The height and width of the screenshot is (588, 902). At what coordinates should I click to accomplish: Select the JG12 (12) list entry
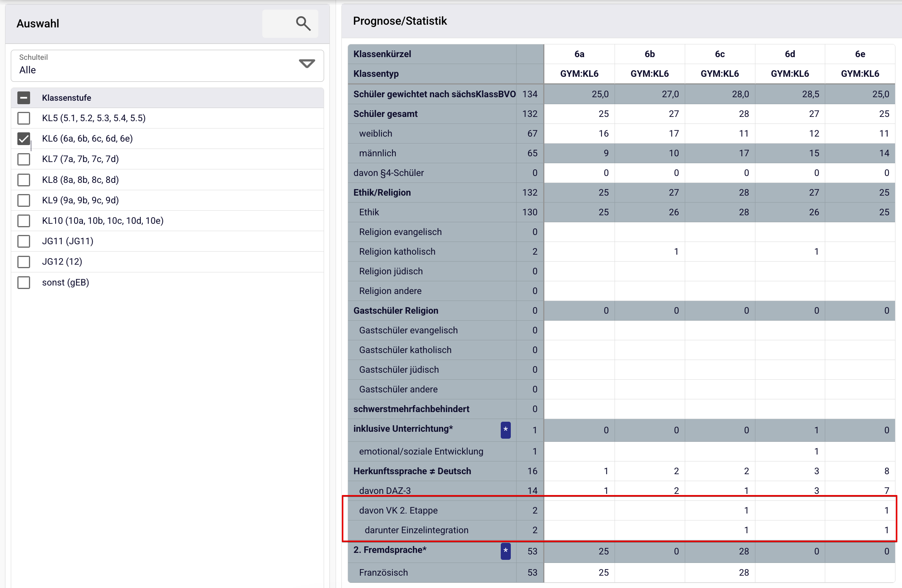[x=62, y=262]
